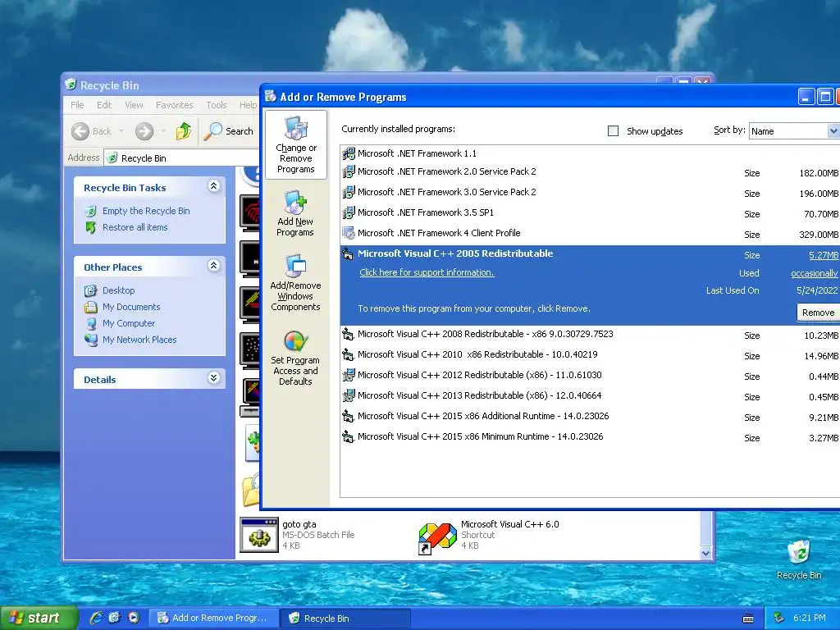Click Recycle Bin scrollbar down arrow
The height and width of the screenshot is (630, 840).
click(x=705, y=554)
